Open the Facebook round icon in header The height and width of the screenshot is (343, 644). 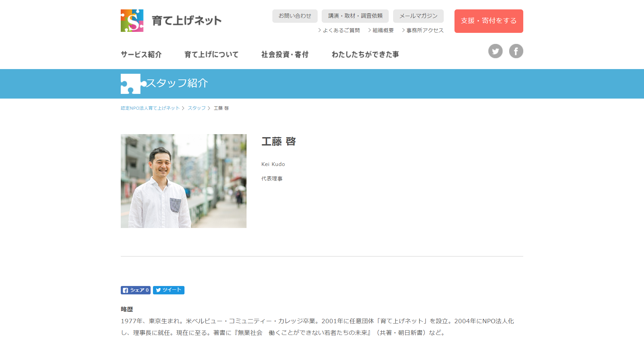[516, 51]
